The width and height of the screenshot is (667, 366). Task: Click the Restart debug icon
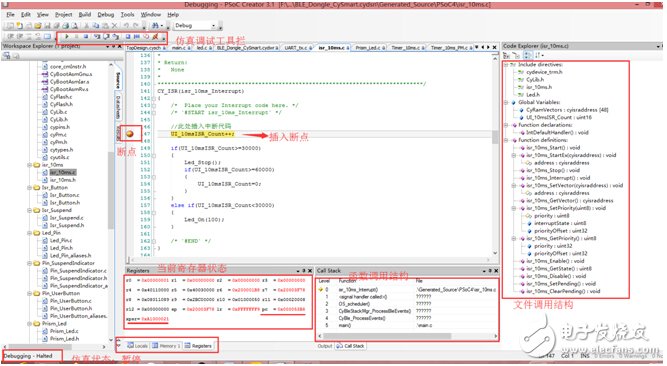point(137,37)
